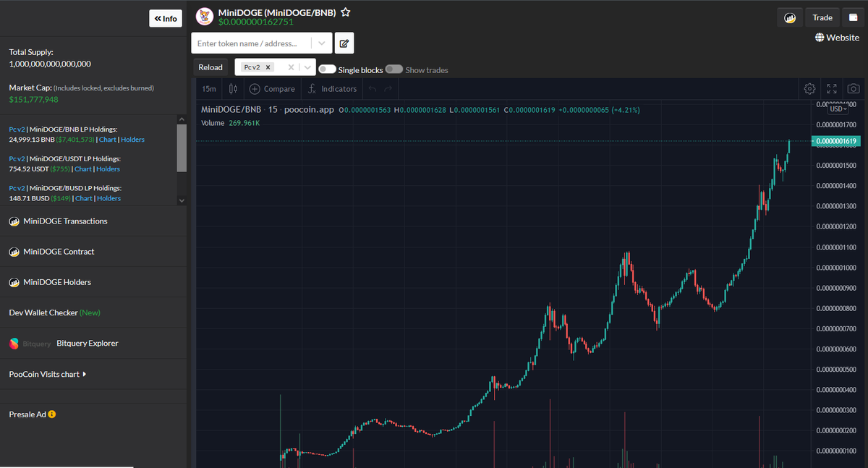Turn on the Show trades switch
This screenshot has width=868, height=468.
[x=394, y=69]
